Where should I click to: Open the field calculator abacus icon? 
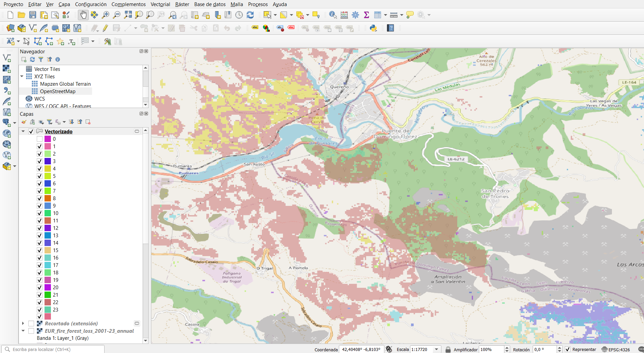(344, 15)
